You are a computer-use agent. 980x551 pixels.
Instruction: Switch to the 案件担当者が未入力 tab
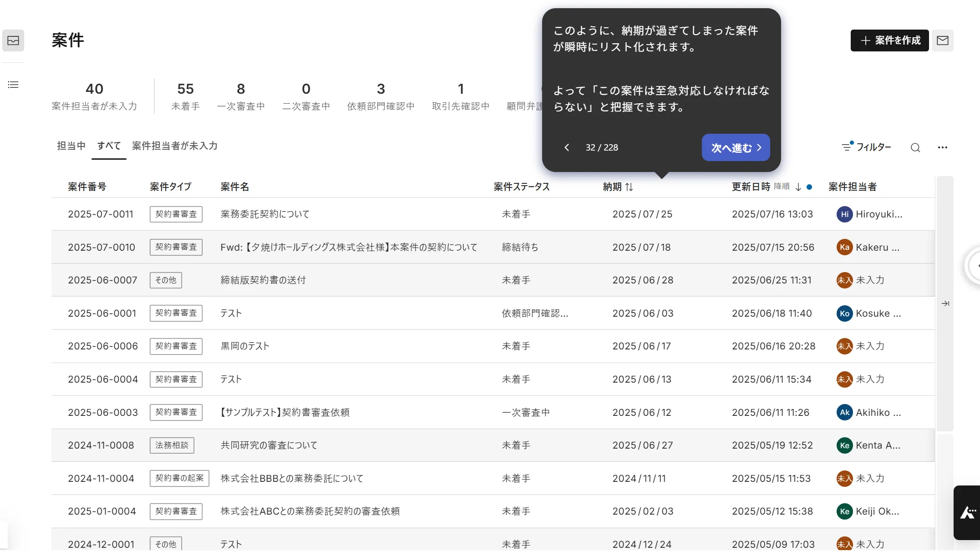[x=175, y=146]
